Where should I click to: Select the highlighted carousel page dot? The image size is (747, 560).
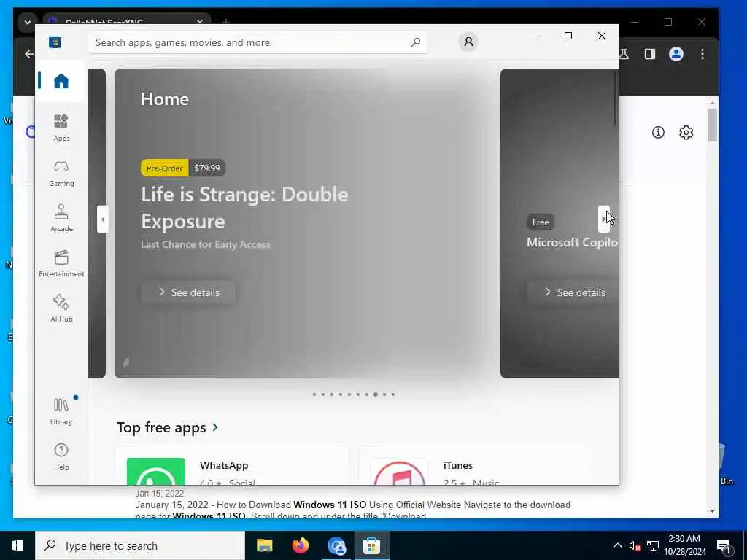click(x=376, y=394)
